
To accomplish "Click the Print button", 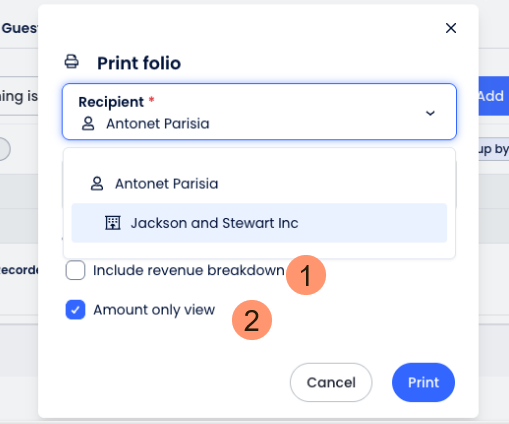I will click(x=423, y=382).
